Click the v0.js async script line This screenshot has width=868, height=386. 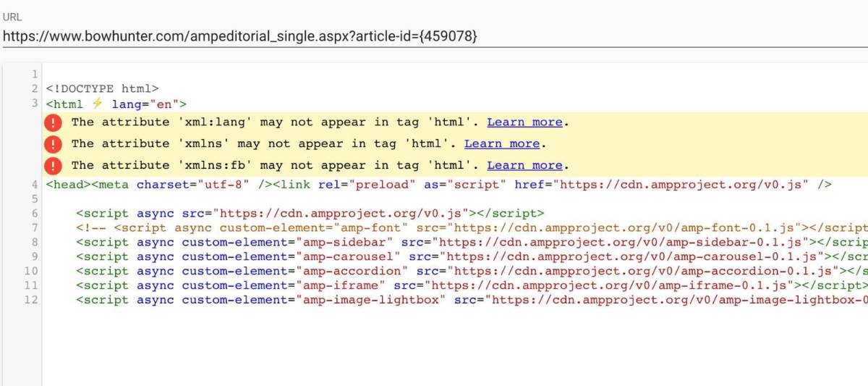(310, 213)
